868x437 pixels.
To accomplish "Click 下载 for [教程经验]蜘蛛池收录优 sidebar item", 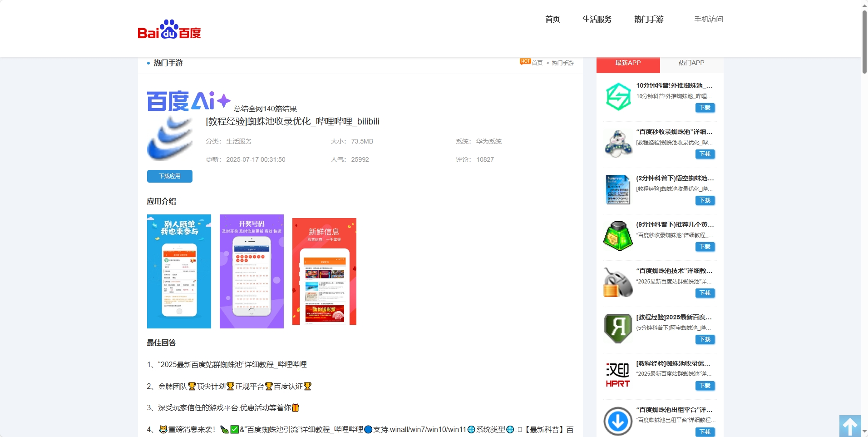I will [705, 386].
